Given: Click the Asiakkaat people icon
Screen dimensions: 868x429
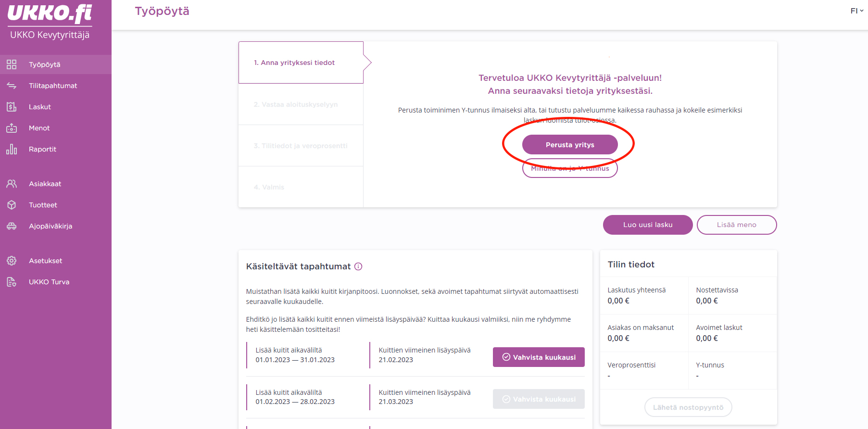Looking at the screenshot, I should 12,184.
